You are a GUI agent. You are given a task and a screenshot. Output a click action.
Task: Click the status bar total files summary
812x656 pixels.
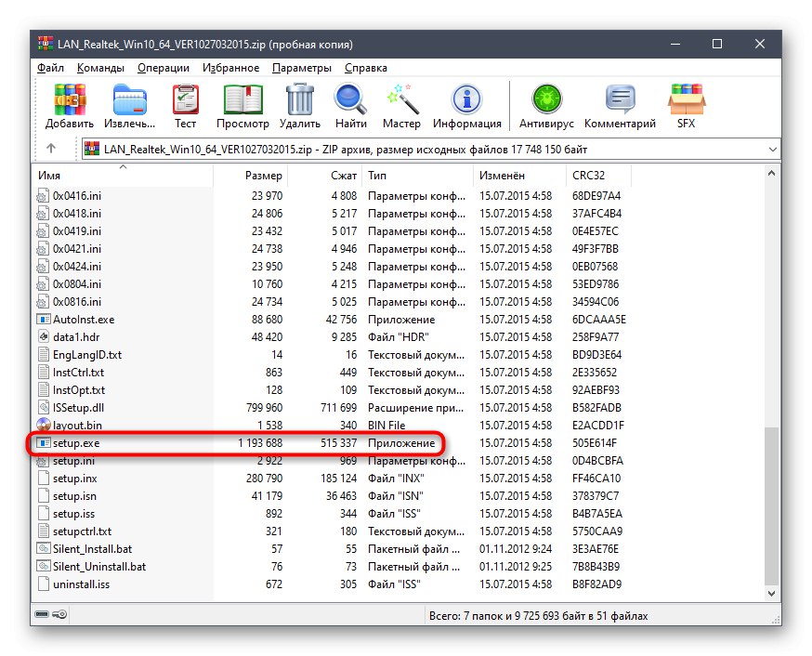pyautogui.click(x=539, y=616)
